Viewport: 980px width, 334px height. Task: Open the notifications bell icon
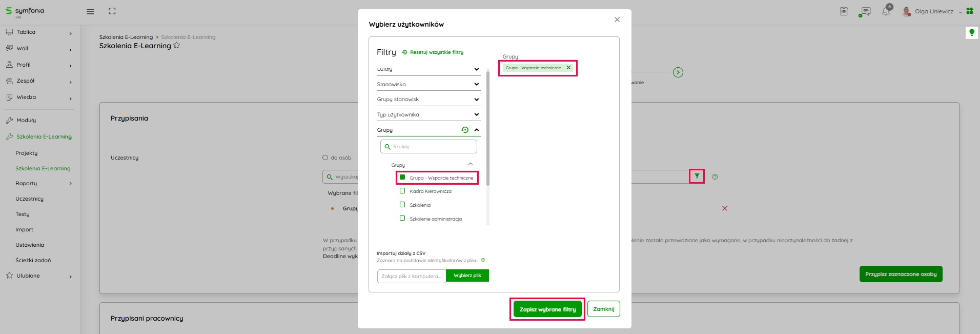tap(886, 11)
